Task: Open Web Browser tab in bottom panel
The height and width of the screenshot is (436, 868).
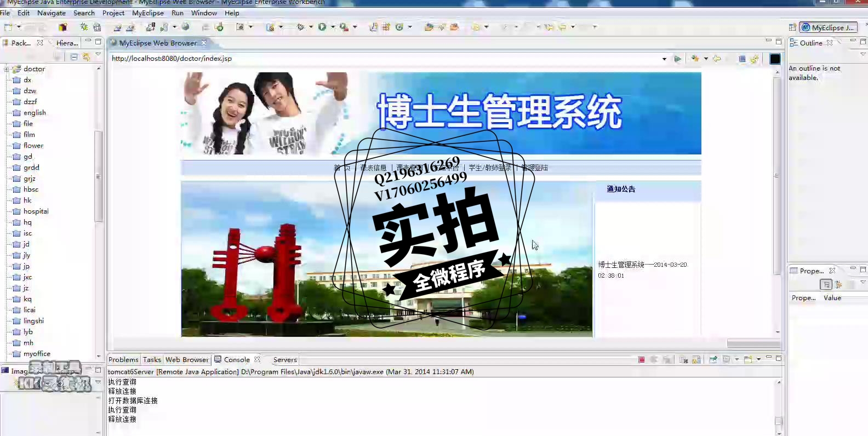Action: [x=187, y=360]
